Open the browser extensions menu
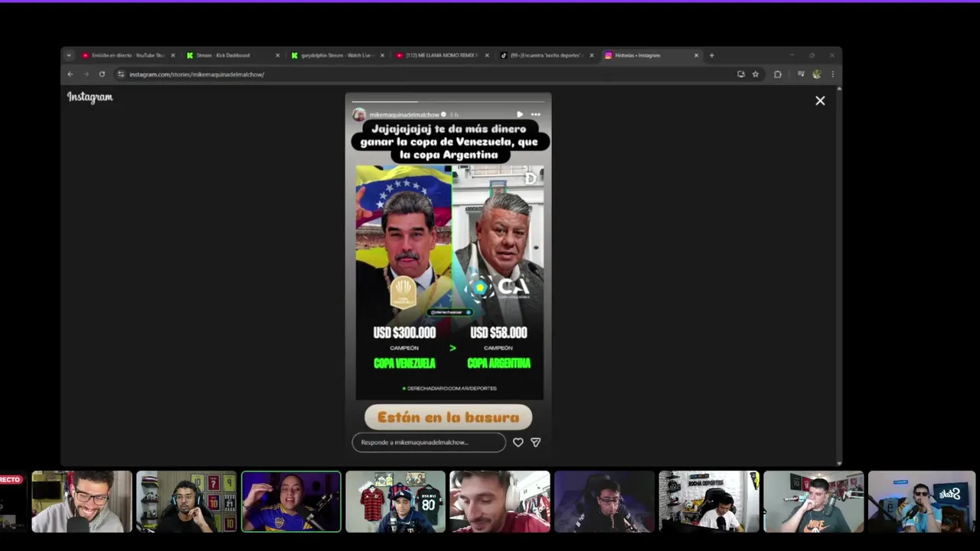The image size is (980, 551). tap(778, 74)
